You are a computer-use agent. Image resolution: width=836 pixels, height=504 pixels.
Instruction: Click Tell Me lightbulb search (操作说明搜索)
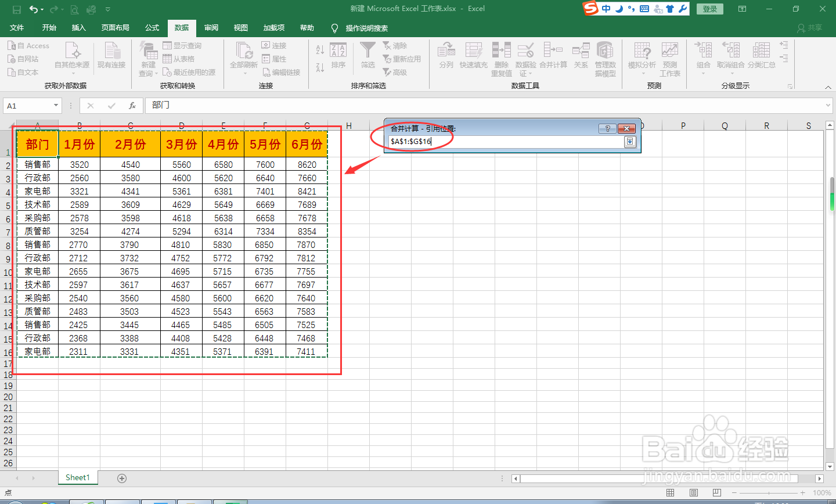[x=360, y=28]
